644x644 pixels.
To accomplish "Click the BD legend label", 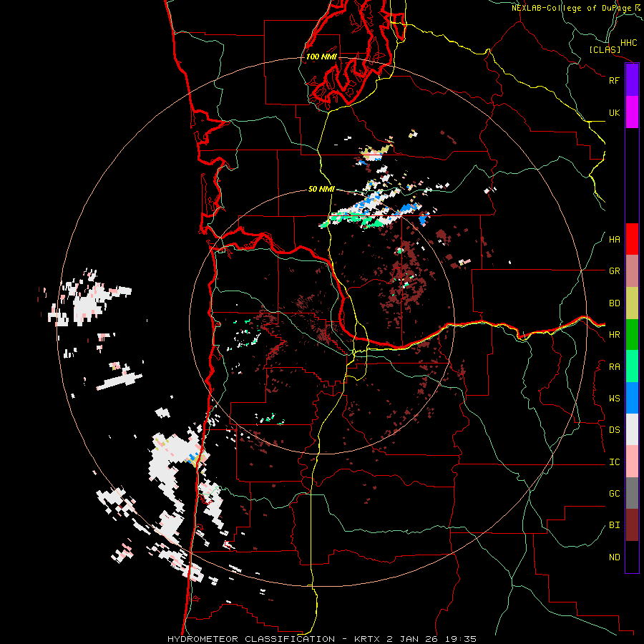I will point(614,303).
